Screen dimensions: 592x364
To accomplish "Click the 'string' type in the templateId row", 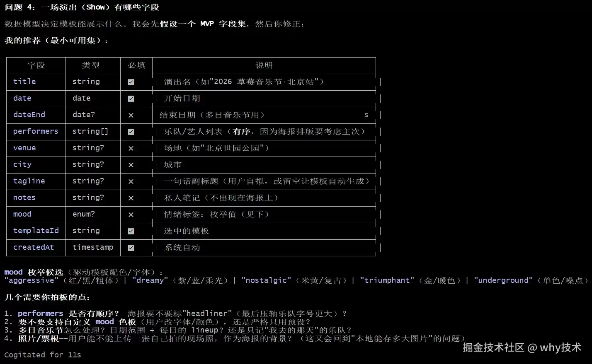I will click(86, 231).
